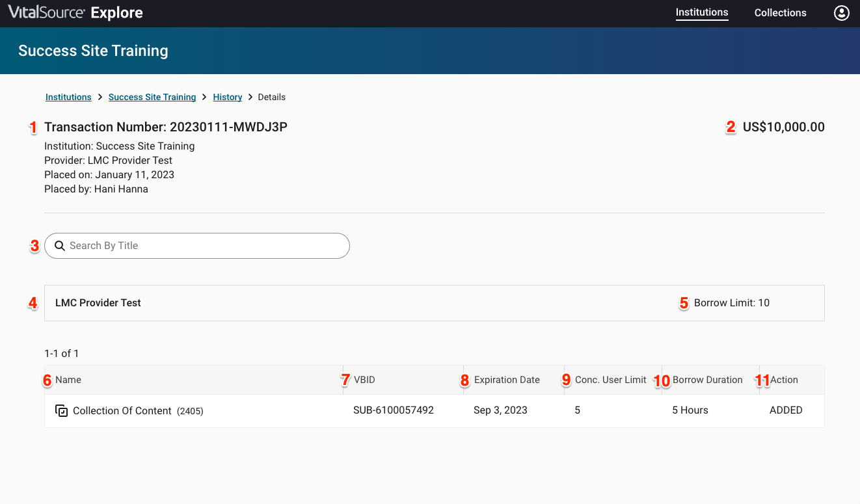This screenshot has width=860, height=504.
Task: Select VBID value SUB-6100057492
Action: [x=394, y=410]
